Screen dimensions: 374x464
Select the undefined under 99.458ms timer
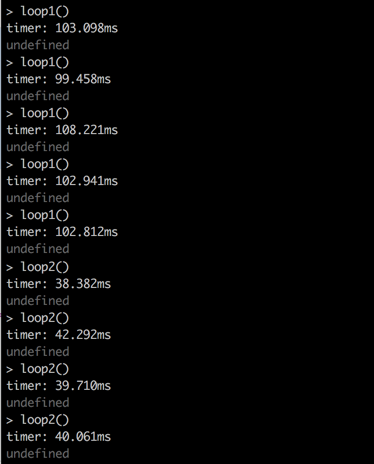(x=38, y=96)
